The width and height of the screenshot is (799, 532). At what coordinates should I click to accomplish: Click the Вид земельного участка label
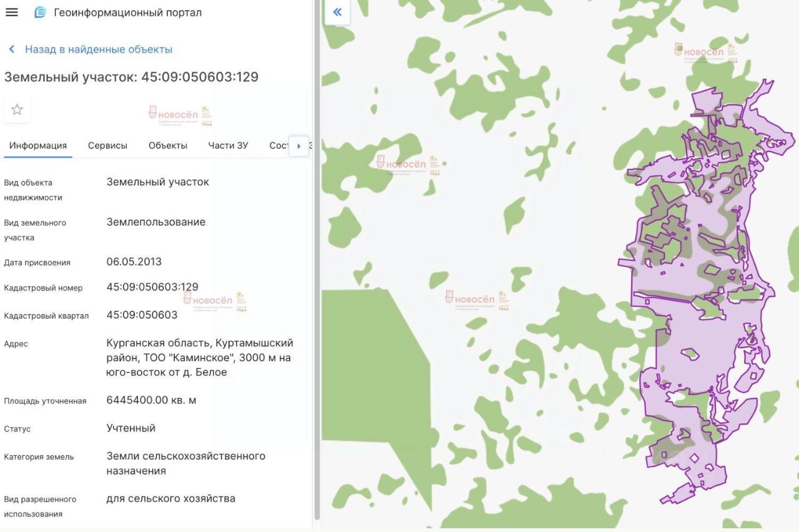35,230
